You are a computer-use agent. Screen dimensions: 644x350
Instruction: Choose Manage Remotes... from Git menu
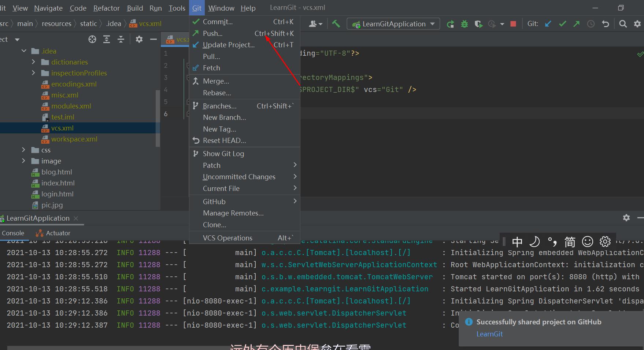(x=245, y=213)
